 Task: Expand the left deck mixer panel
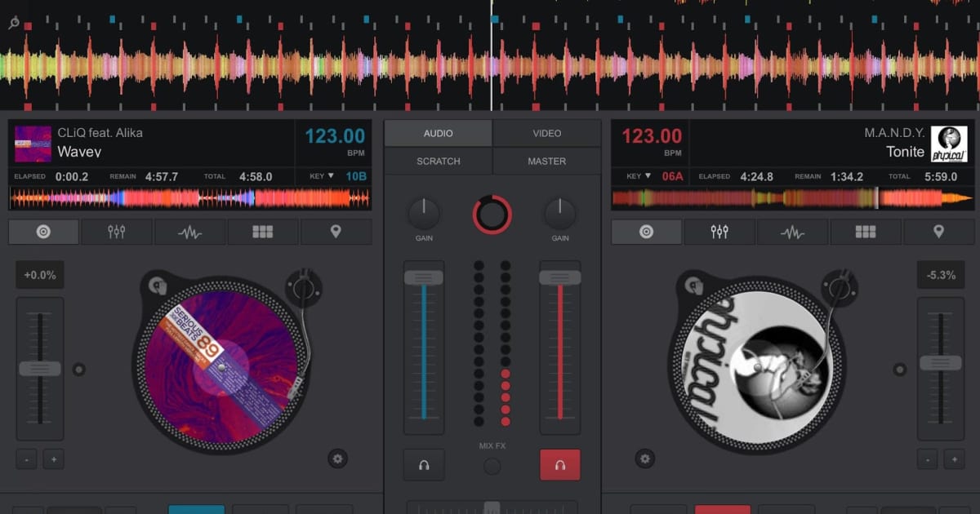[x=116, y=232]
